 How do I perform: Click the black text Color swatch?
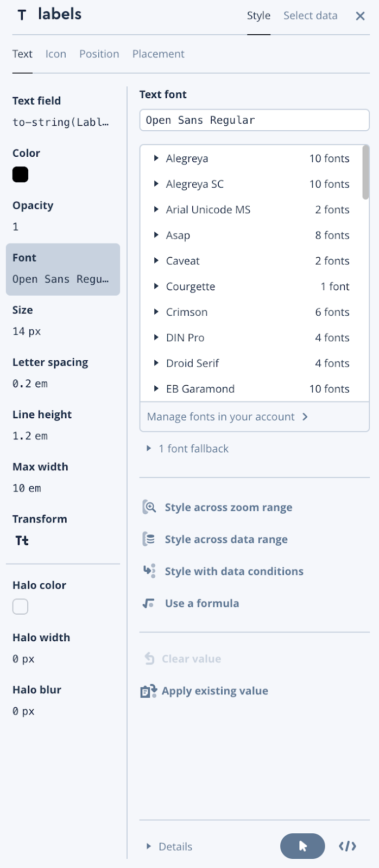coord(21,175)
